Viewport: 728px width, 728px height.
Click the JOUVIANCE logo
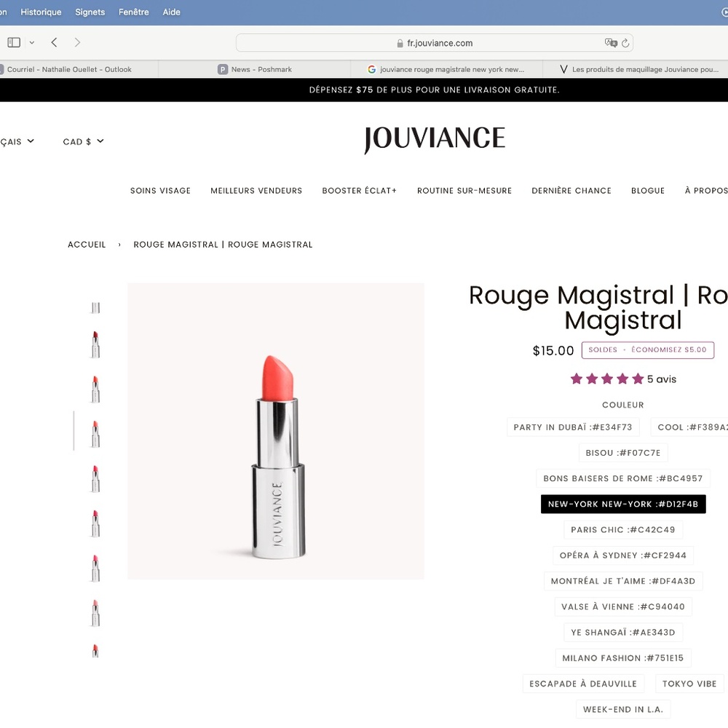(x=435, y=139)
